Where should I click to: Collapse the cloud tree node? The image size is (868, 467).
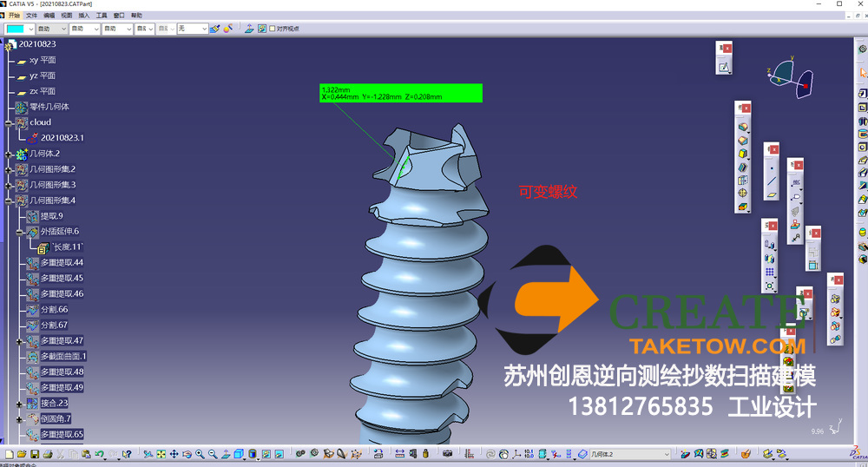coord(9,123)
